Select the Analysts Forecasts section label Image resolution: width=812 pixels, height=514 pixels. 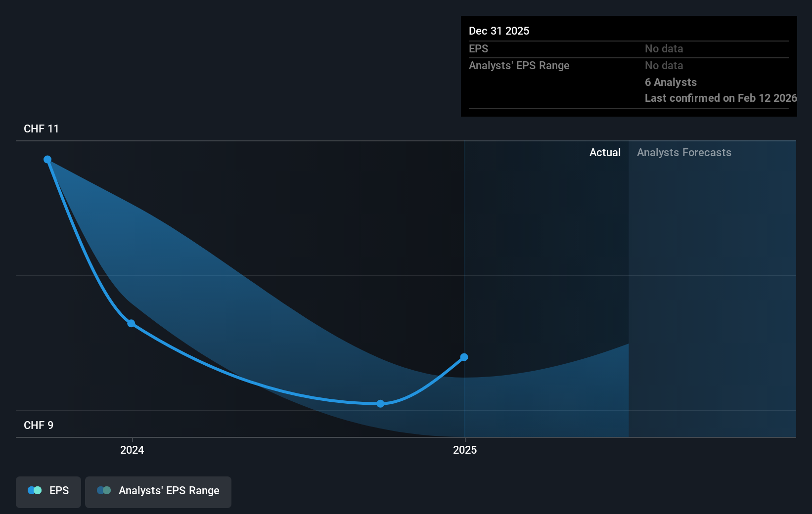[683, 153]
